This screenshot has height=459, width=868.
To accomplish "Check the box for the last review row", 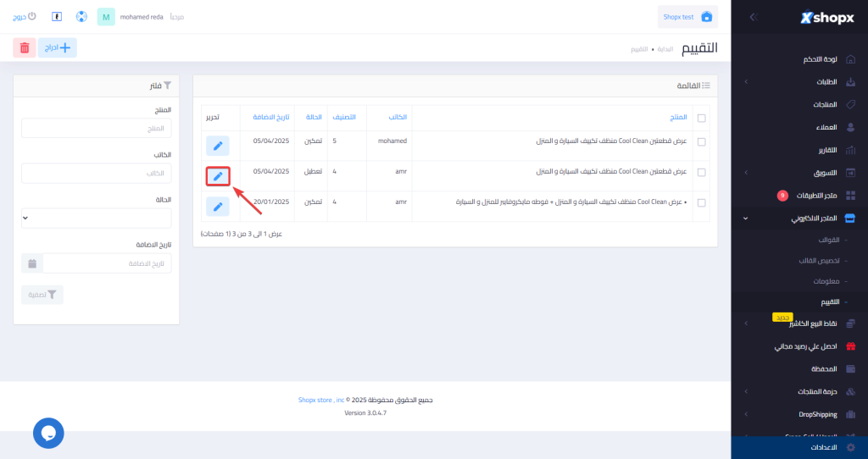I will coord(701,202).
